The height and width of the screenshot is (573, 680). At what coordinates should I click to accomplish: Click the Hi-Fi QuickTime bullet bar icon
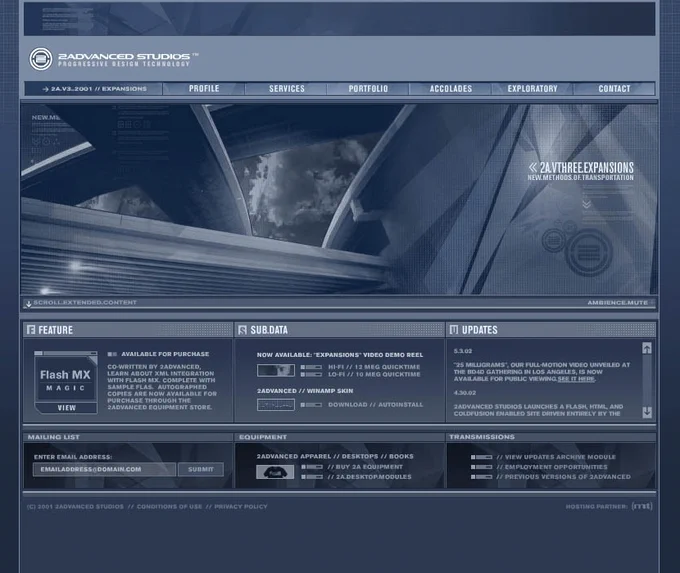(x=311, y=367)
